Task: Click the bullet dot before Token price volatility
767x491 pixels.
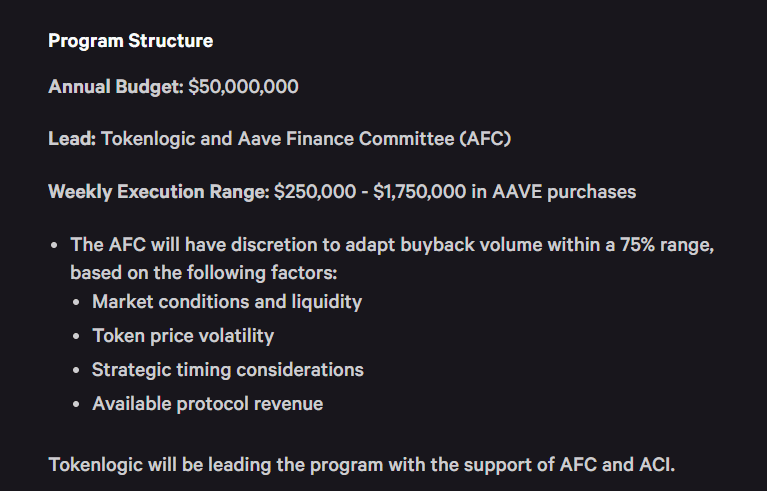Action: (78, 336)
